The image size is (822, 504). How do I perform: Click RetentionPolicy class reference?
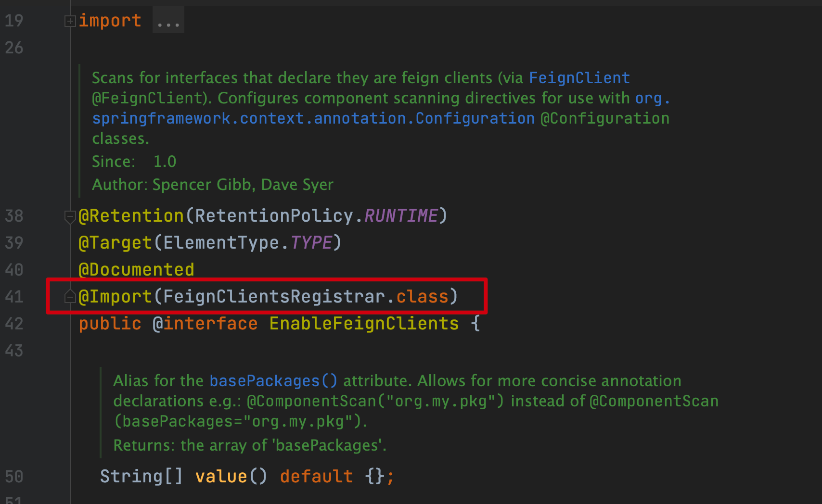(x=274, y=216)
